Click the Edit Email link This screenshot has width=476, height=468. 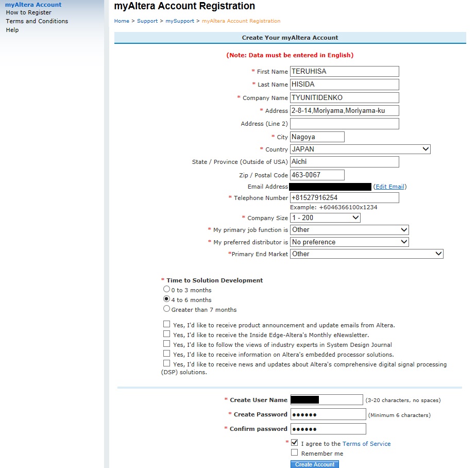pos(390,187)
